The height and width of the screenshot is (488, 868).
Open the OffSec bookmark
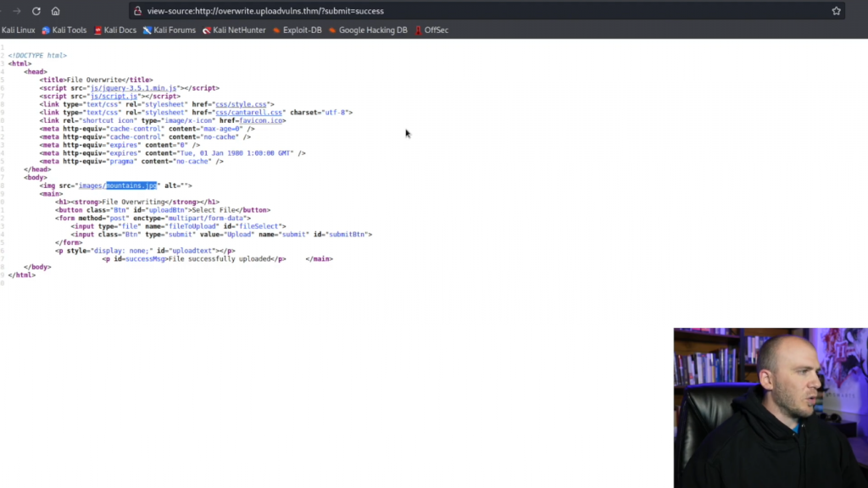coord(431,30)
